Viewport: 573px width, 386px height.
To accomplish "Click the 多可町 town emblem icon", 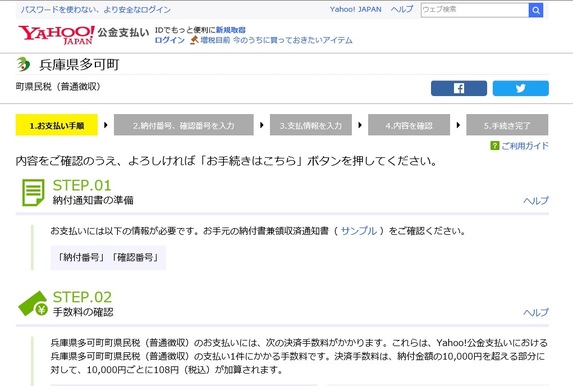I will tap(23, 64).
